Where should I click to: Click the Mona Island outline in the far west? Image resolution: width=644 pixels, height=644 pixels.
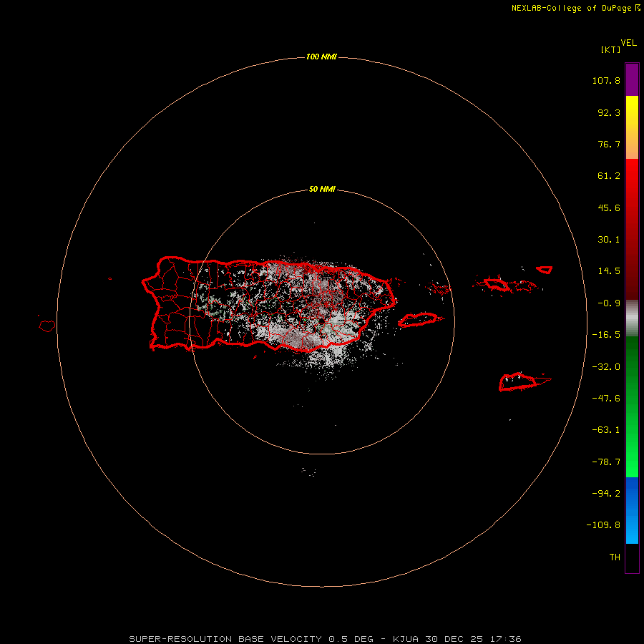click(x=47, y=326)
